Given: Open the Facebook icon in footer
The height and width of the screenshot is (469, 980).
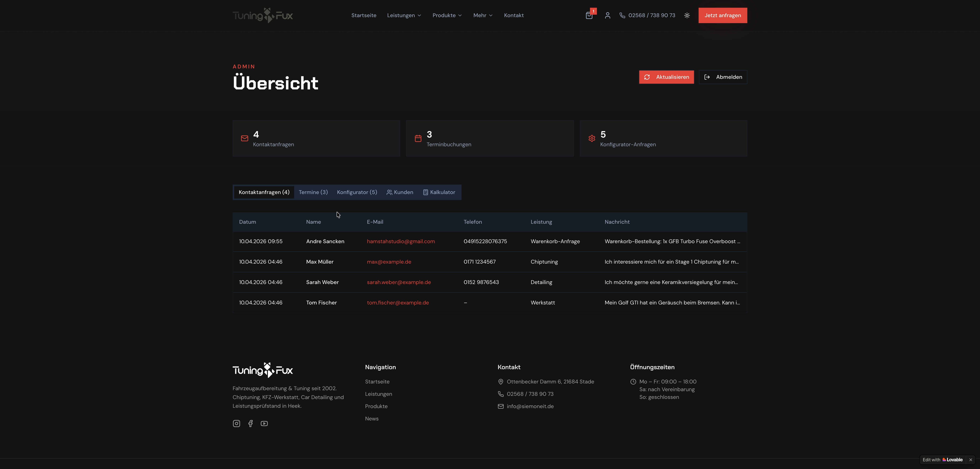Looking at the screenshot, I should [x=250, y=424].
